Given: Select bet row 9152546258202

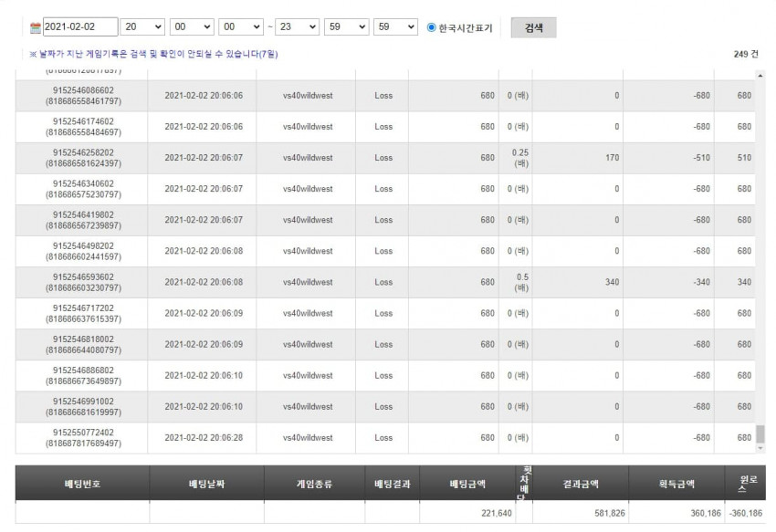Looking at the screenshot, I should click(x=385, y=158).
